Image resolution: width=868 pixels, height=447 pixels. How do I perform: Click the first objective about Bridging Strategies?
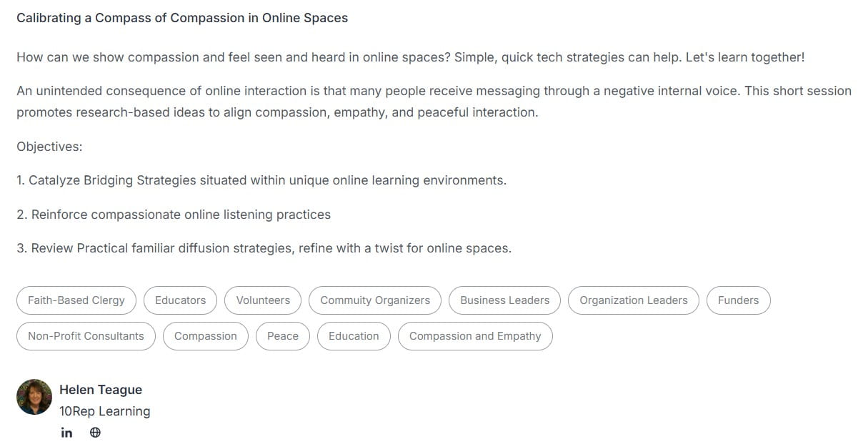click(x=261, y=180)
